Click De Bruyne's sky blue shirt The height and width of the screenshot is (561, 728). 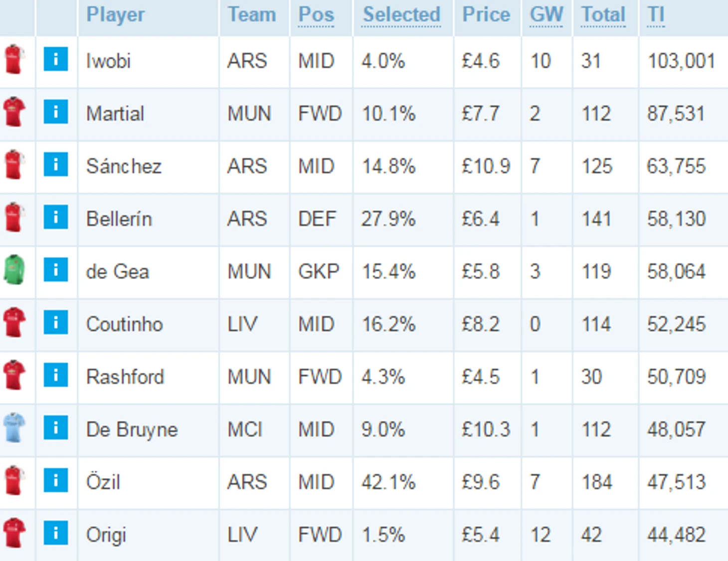coord(14,428)
